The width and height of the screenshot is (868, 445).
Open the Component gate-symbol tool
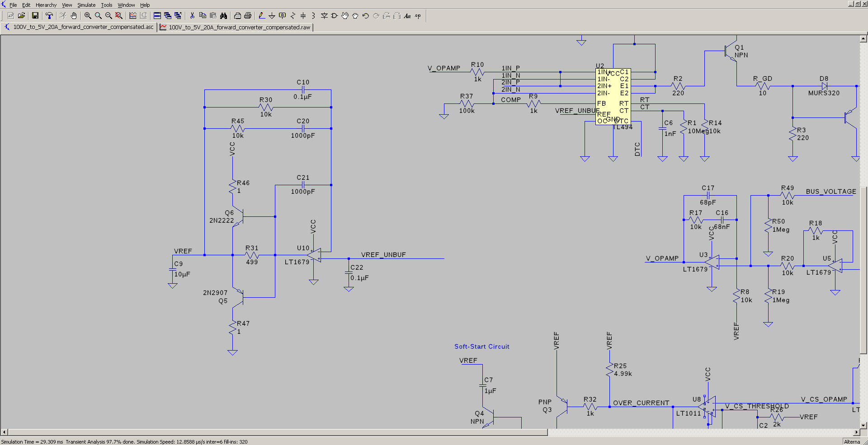click(335, 16)
